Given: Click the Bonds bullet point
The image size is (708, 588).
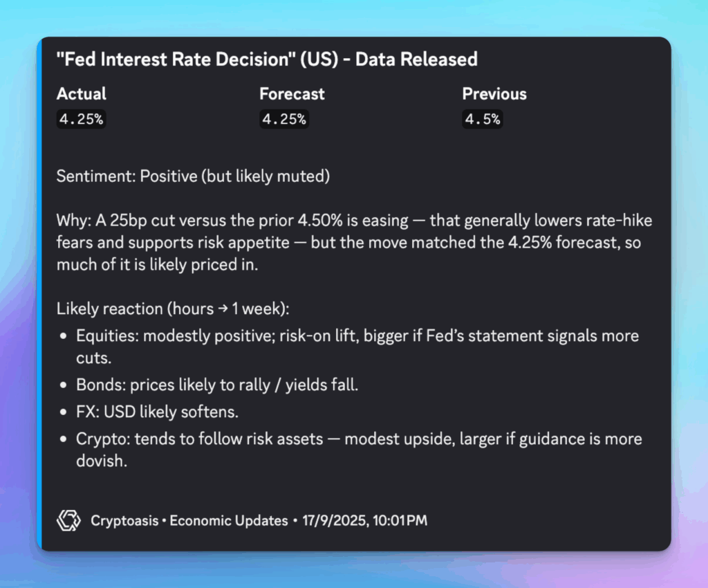Looking at the screenshot, I should pyautogui.click(x=217, y=385).
